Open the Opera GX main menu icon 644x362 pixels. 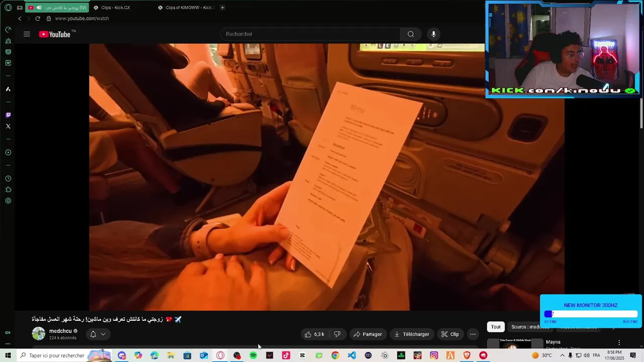pos(8,8)
